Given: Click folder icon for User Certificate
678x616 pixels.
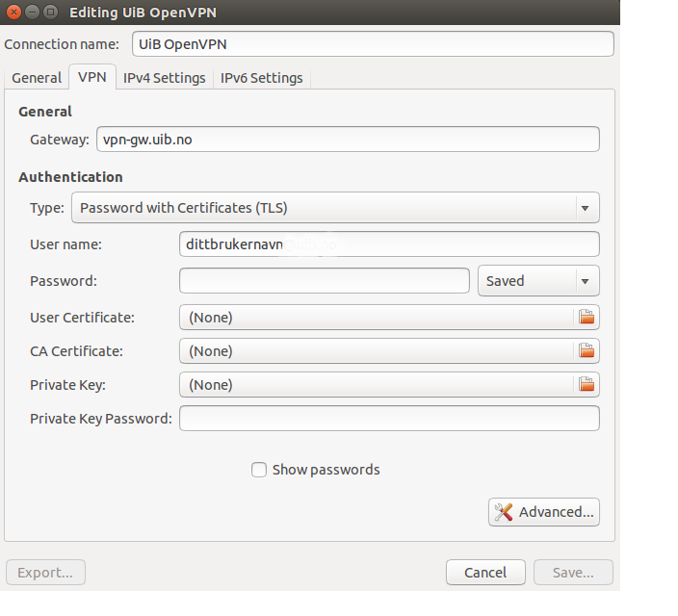Looking at the screenshot, I should tap(586, 318).
